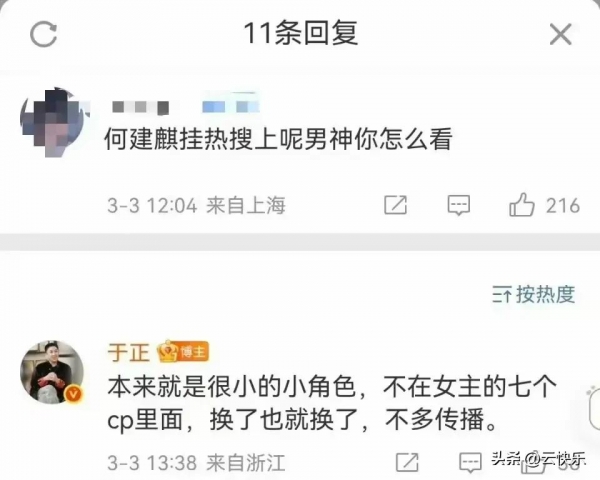Select 于正's reply text 本来就是很小的小角色
Screen dimensions: 600x480
tap(232, 388)
